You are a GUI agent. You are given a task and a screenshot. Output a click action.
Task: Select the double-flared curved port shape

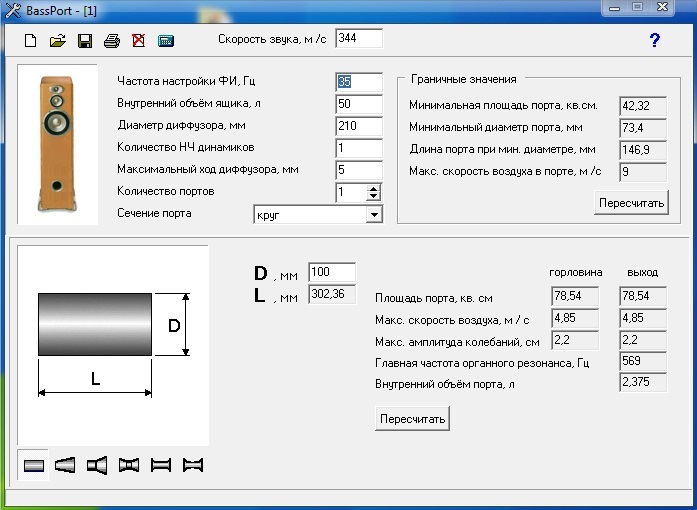click(x=193, y=466)
